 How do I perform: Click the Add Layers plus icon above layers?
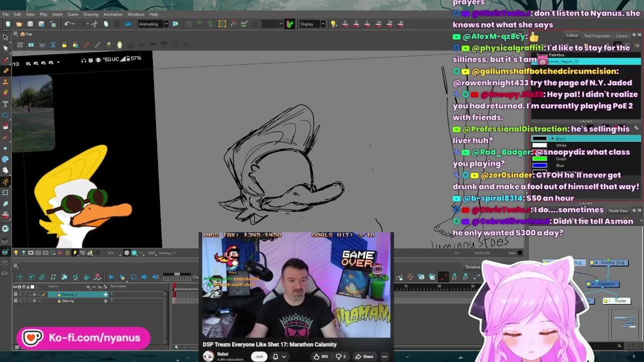click(x=89, y=287)
